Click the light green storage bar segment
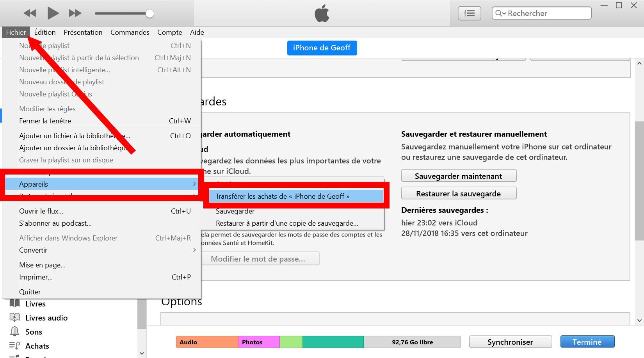Screen dimensions: 644x358 pyautogui.click(x=291, y=342)
